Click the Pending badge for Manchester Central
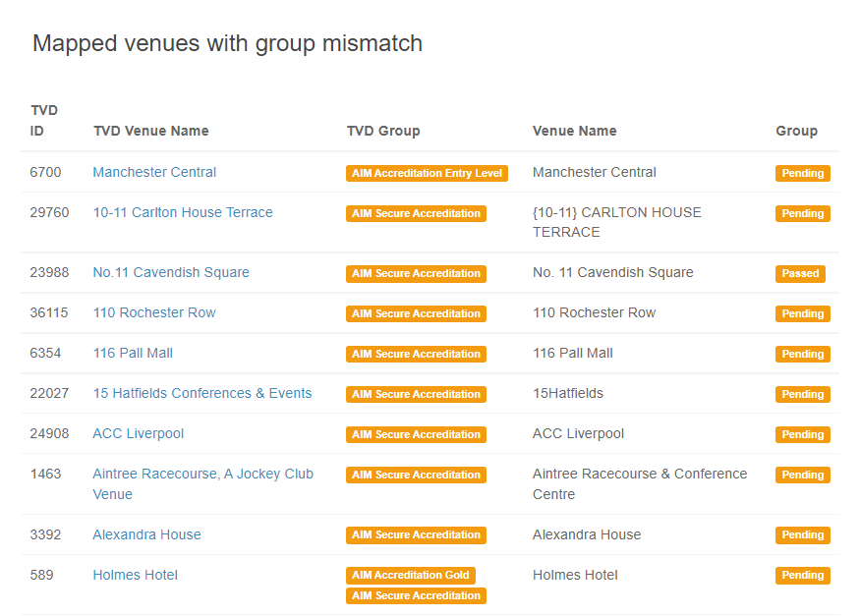 tap(802, 173)
